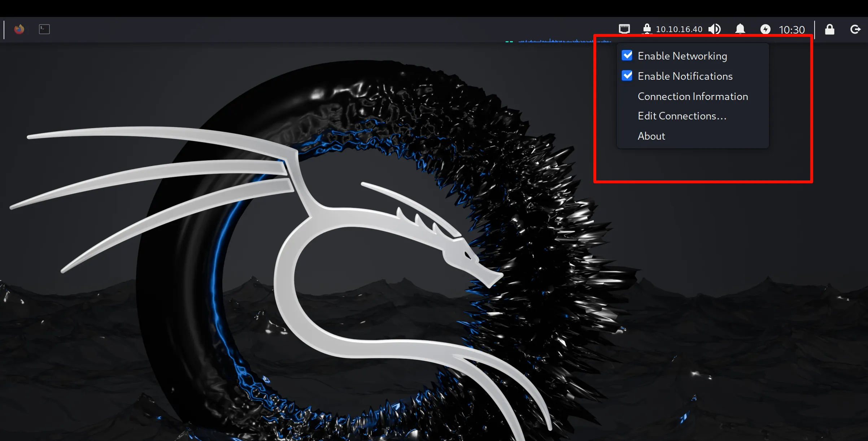Uncheck Enable Networking checkbox
The width and height of the screenshot is (868, 441).
coord(627,56)
